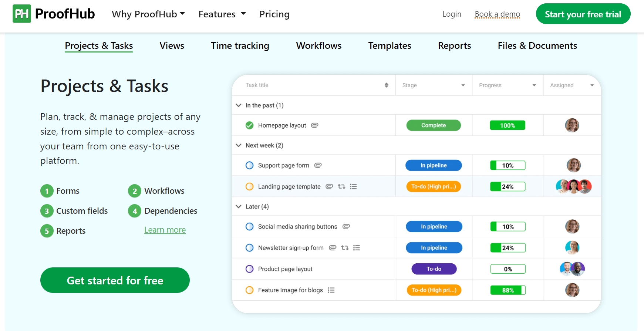
Task: Click comment icon on Landing page template row
Action: [x=329, y=186]
